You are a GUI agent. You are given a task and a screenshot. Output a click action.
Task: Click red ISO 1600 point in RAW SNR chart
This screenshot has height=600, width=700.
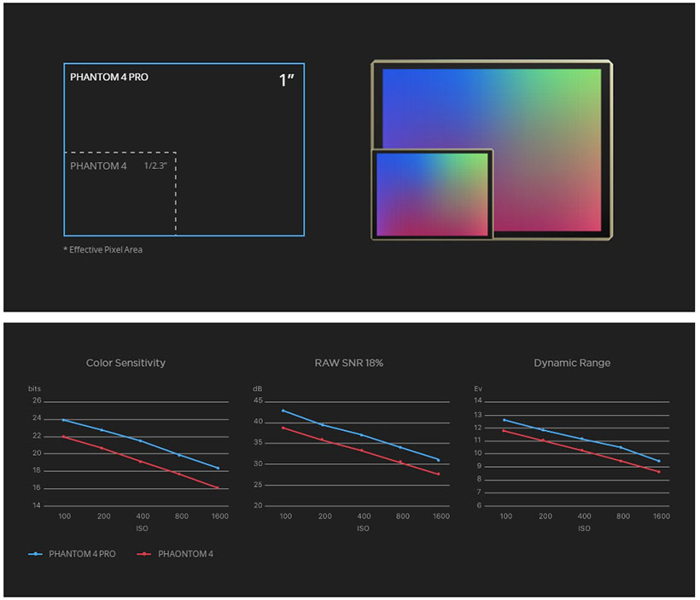(x=439, y=474)
